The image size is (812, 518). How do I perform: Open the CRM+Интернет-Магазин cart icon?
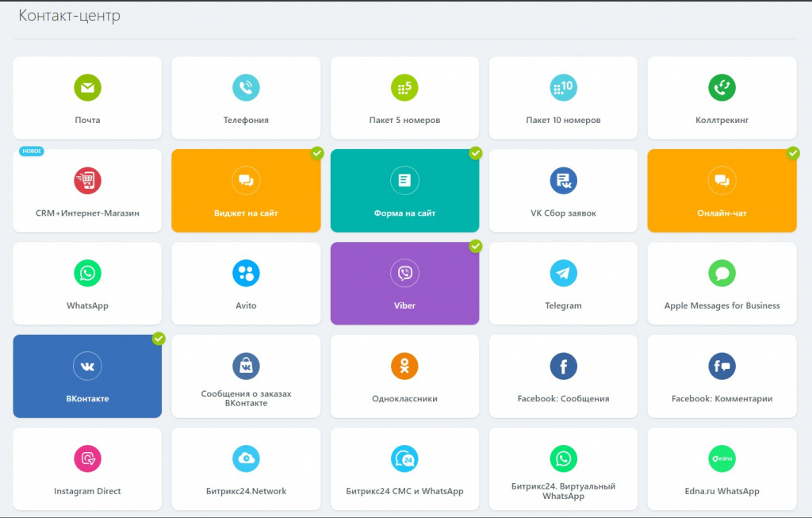coord(87,180)
